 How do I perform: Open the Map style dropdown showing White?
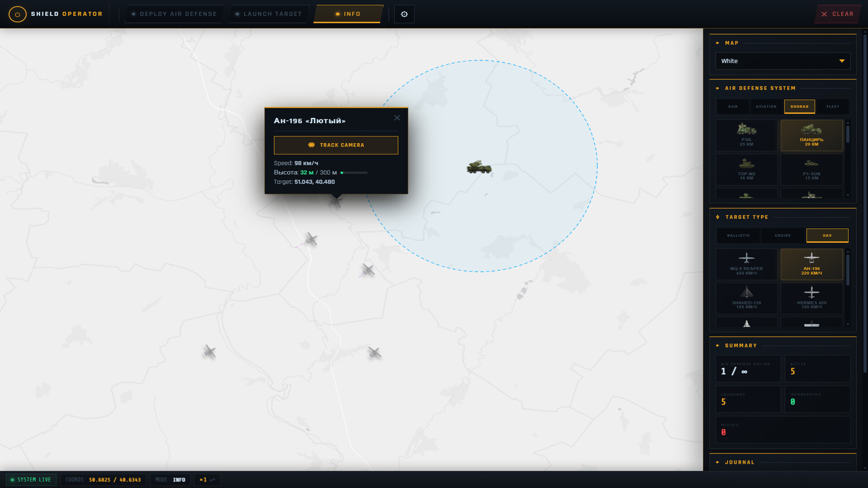click(x=783, y=61)
